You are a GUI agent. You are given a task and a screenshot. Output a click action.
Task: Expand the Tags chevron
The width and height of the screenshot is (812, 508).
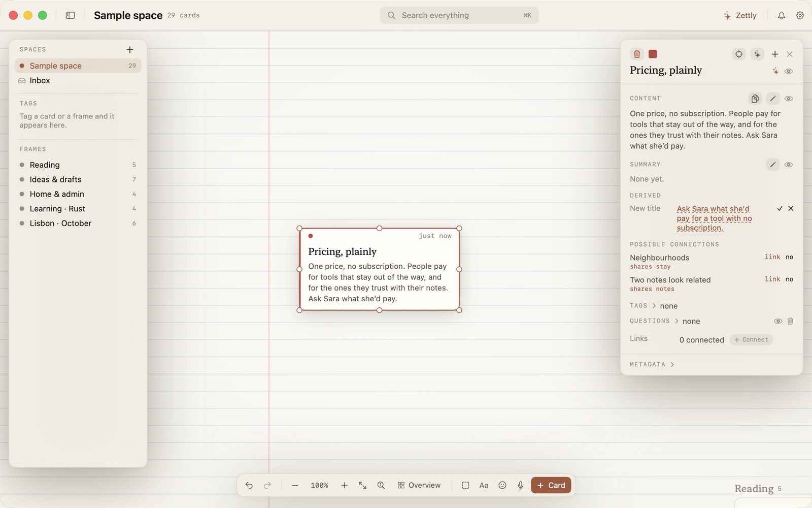pyautogui.click(x=654, y=306)
